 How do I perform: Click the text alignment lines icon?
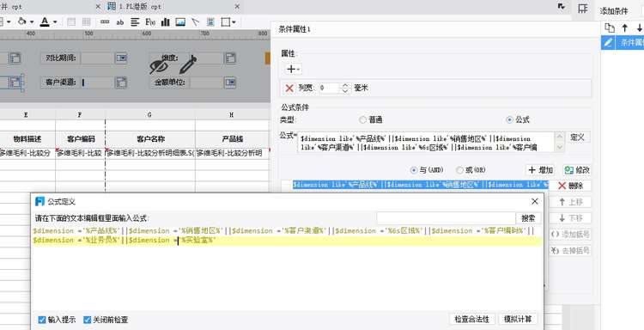pyautogui.click(x=135, y=22)
